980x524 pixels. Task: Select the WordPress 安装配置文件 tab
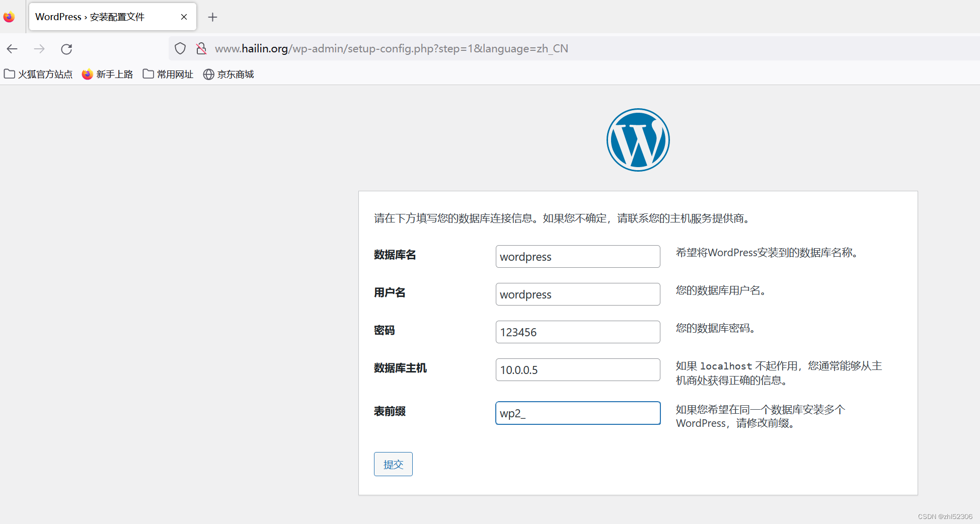(112, 17)
